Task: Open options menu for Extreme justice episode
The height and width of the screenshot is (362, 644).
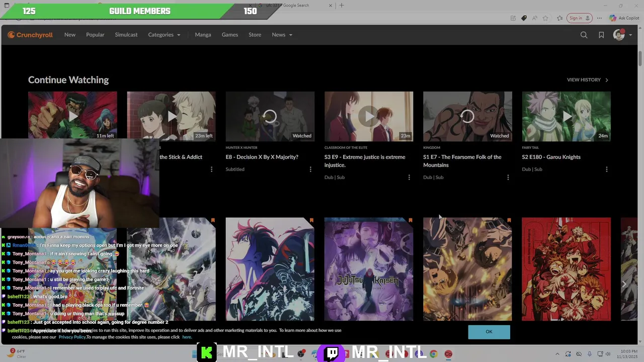Action: [409, 177]
